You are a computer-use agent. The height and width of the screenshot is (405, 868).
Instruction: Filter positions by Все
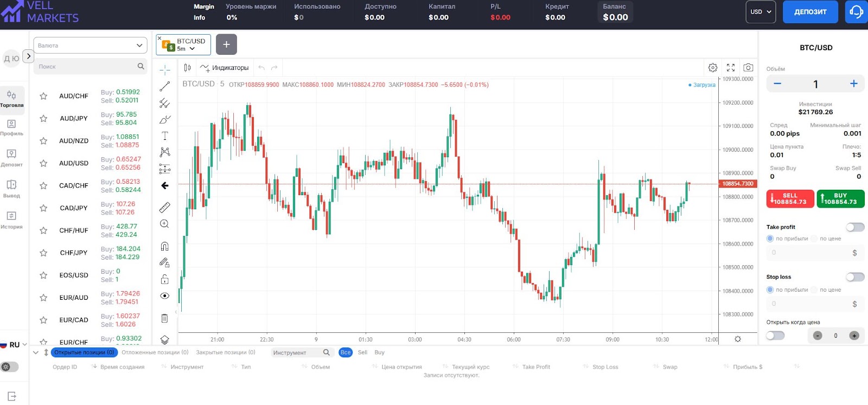point(346,352)
